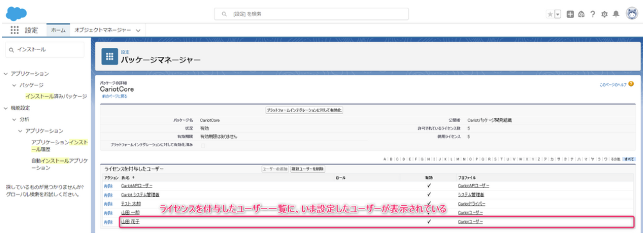
Task: Click the 複数ユーザーを削除 button
Action: [308, 169]
